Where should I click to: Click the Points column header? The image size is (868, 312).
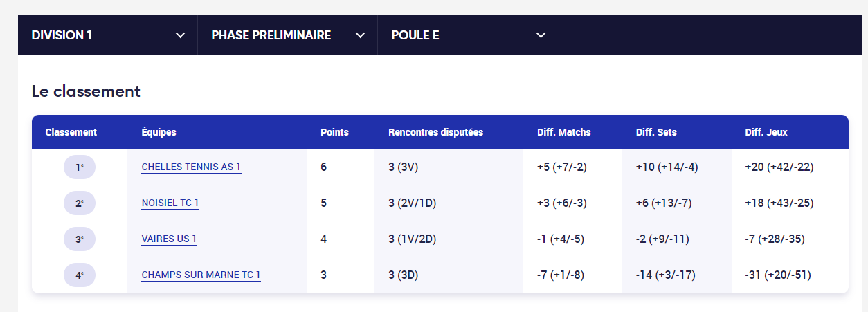coord(334,132)
